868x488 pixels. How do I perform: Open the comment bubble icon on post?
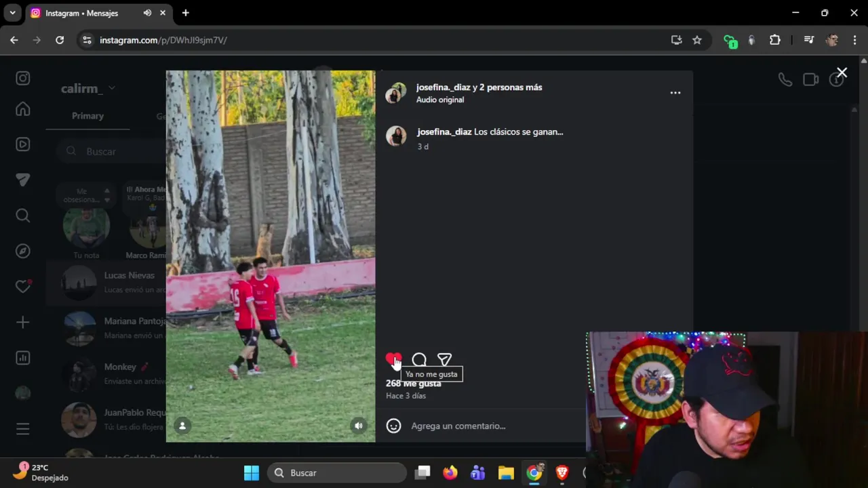click(x=419, y=360)
